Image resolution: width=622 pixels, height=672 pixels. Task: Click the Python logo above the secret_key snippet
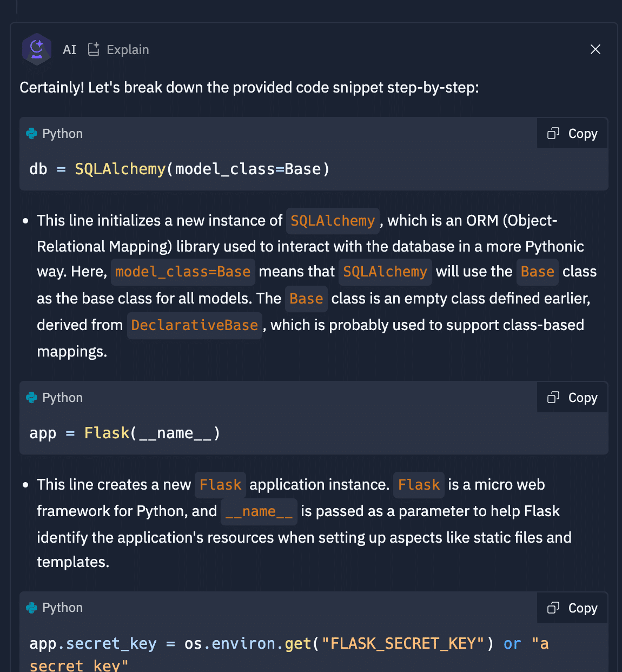point(32,608)
